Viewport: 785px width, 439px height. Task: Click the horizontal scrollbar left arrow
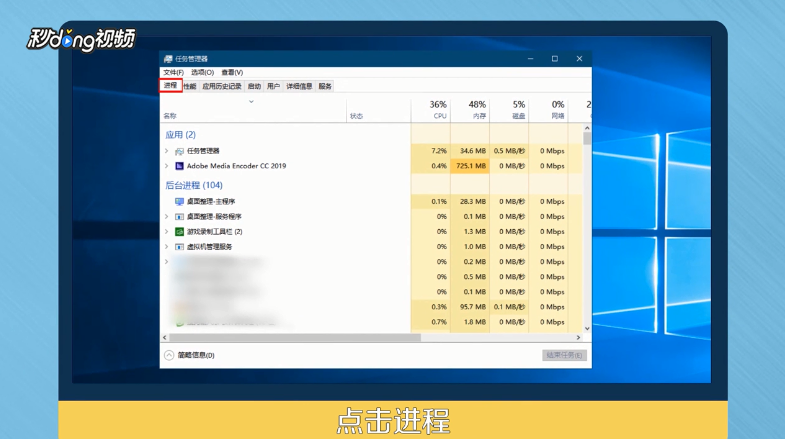click(165, 337)
